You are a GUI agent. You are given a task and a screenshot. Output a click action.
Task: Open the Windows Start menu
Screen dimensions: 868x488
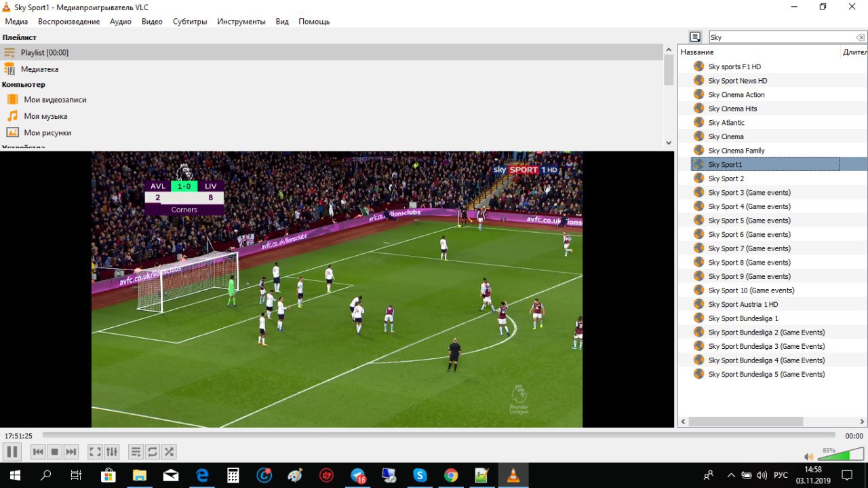point(14,475)
